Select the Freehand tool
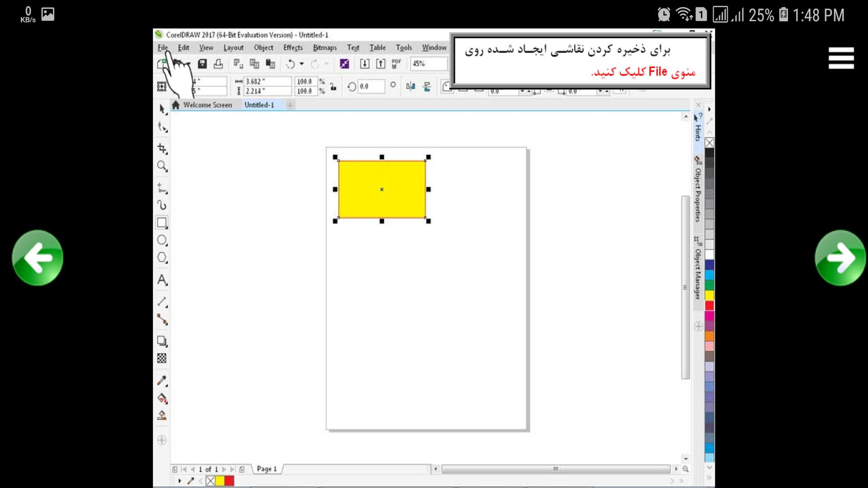 162,188
